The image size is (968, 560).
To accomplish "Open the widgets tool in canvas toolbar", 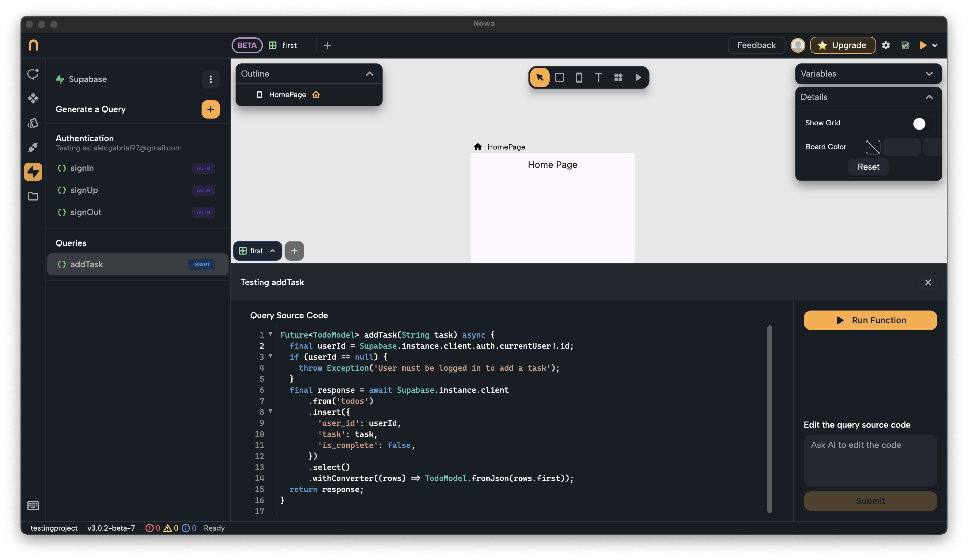I will (618, 78).
